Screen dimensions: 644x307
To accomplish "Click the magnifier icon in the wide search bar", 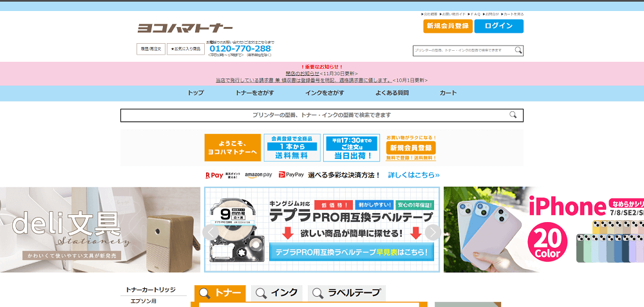I will pyautogui.click(x=513, y=115).
